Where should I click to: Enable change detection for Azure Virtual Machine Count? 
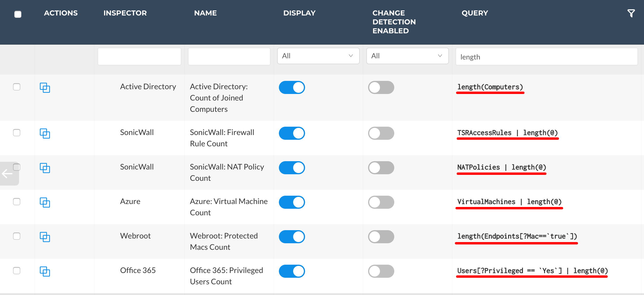381,202
